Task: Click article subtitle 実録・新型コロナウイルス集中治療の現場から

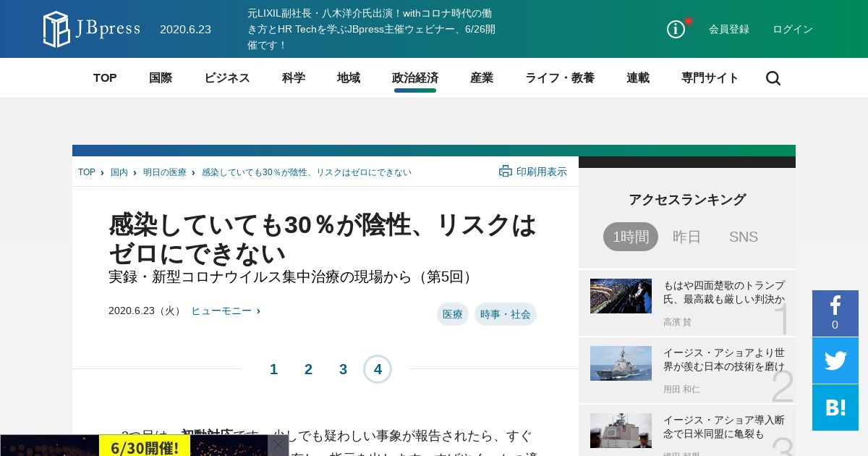Action: point(293,276)
